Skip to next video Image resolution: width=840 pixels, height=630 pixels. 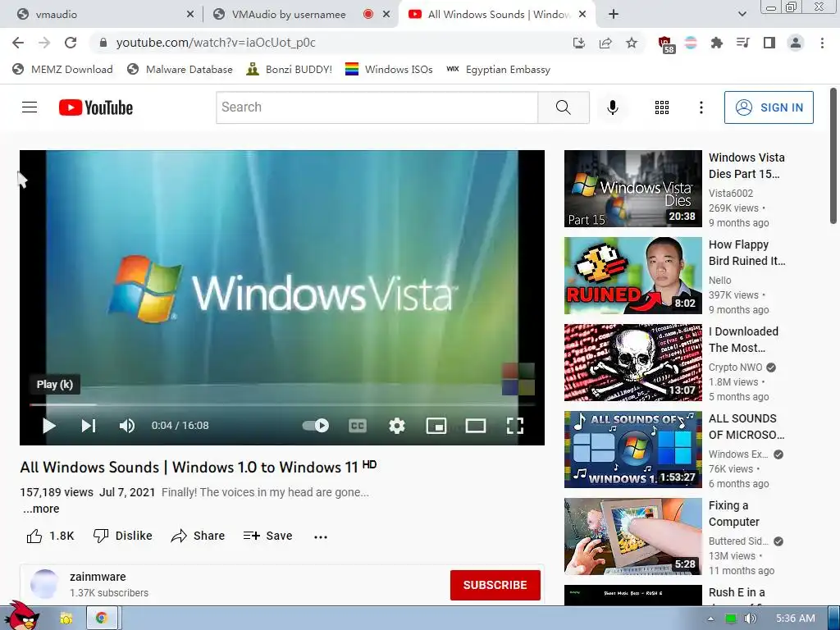pos(89,426)
